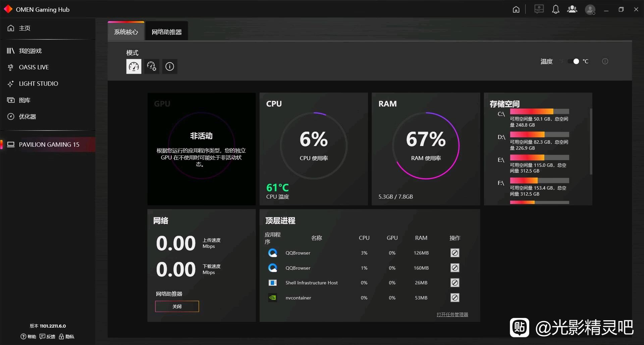The height and width of the screenshot is (345, 644).
Task: Click the 名称 column header
Action: point(316,238)
